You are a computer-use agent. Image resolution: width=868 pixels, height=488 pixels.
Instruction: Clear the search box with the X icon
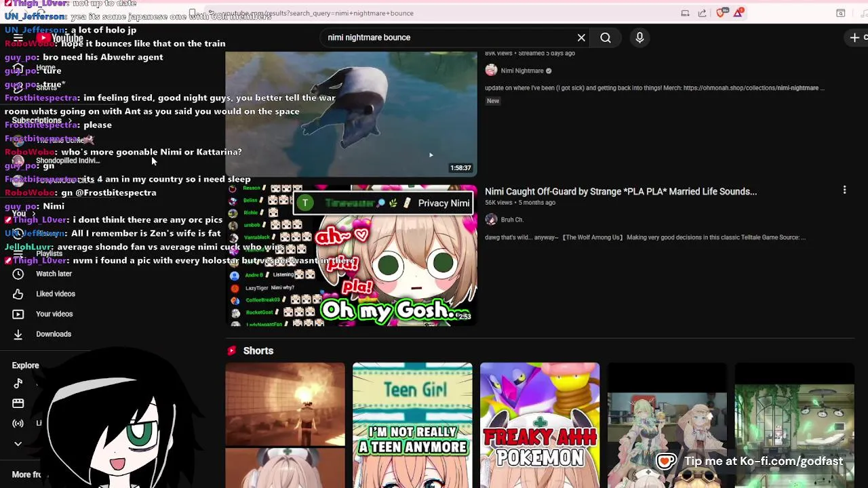point(581,37)
